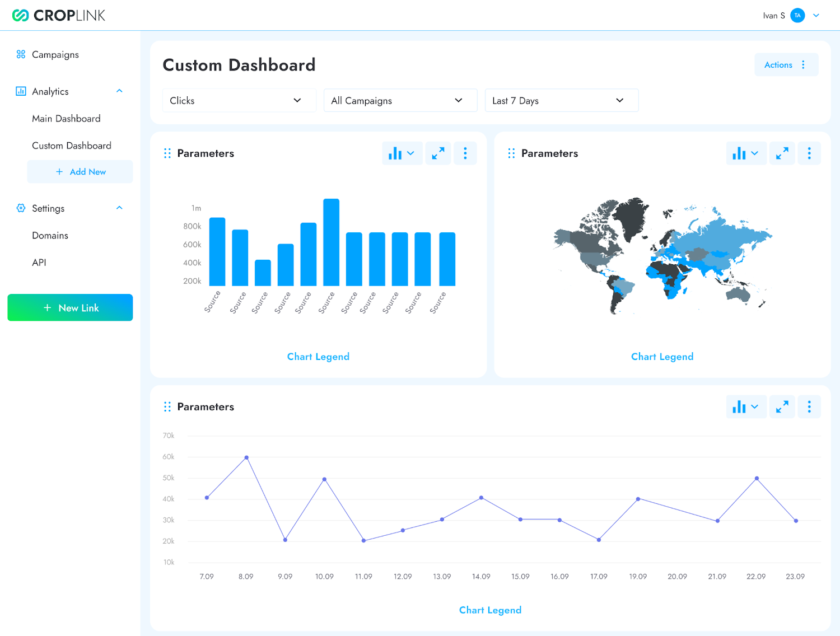Expand the line chart panel to fullscreen
Image resolution: width=840 pixels, height=636 pixels.
pyautogui.click(x=782, y=407)
